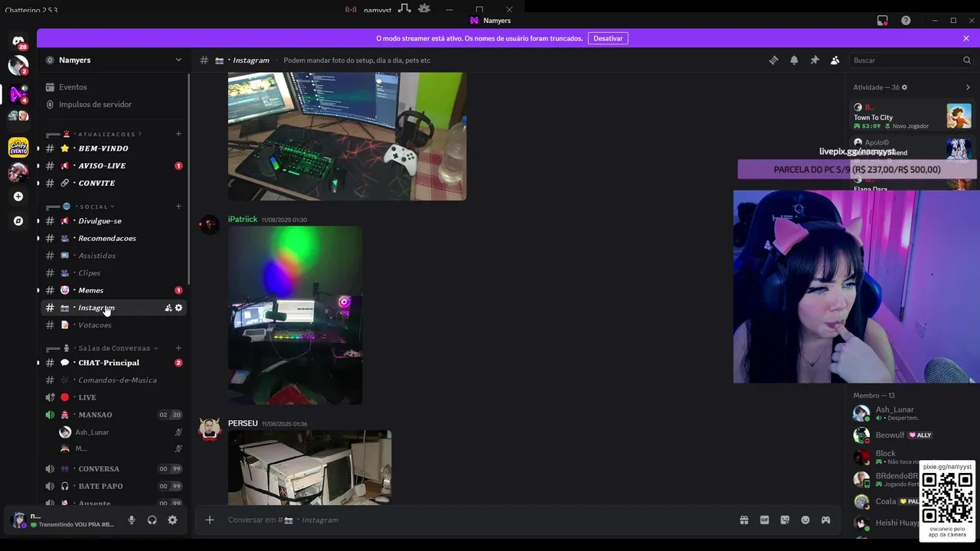Collapse the SOCIAL category
The image size is (980, 551).
pyautogui.click(x=94, y=207)
